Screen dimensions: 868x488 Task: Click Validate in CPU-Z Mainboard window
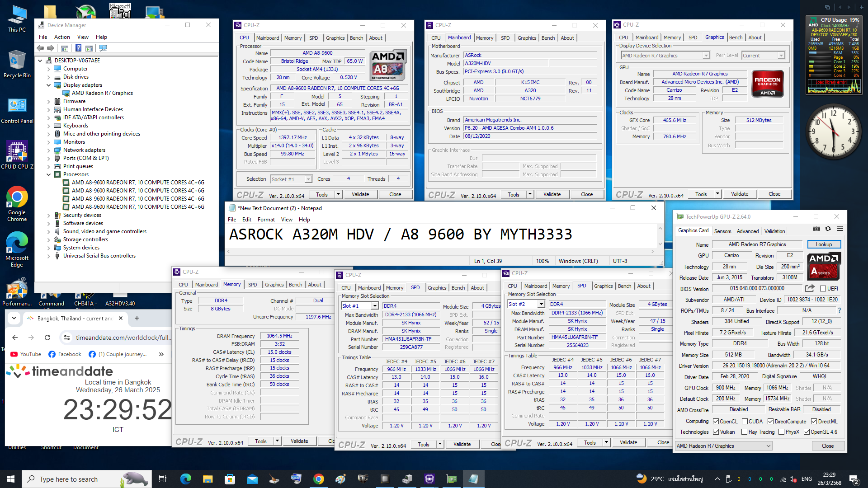(x=552, y=194)
